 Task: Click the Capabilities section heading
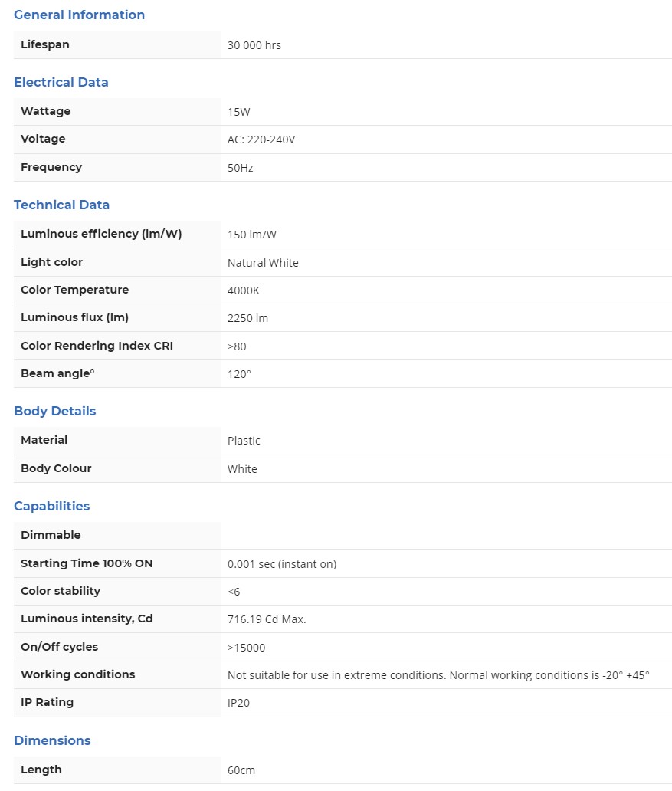51,506
